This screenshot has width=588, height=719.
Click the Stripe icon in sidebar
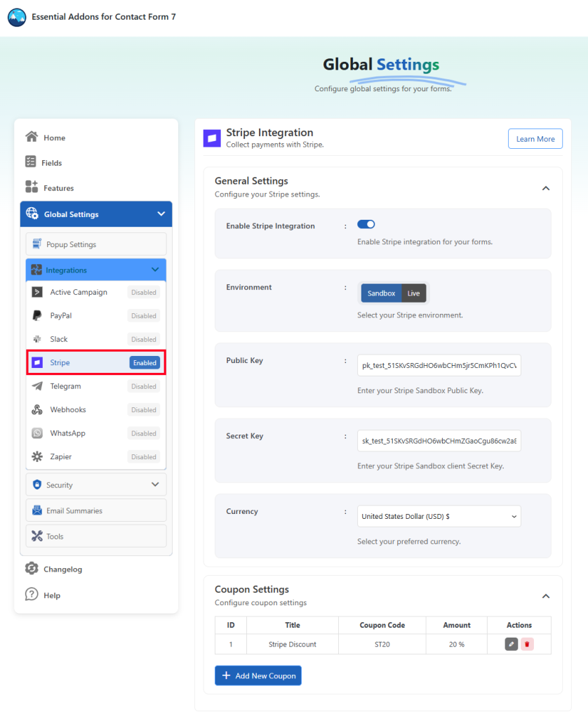click(x=37, y=363)
